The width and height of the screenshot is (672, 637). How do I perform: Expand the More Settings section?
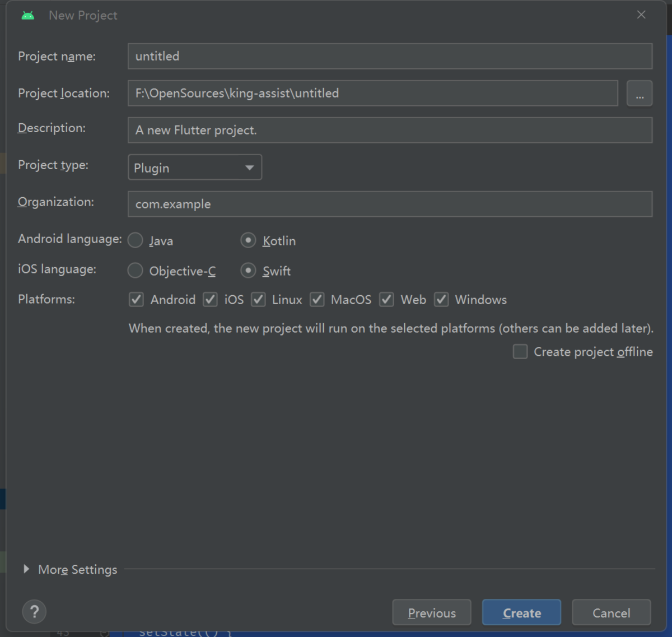26,569
